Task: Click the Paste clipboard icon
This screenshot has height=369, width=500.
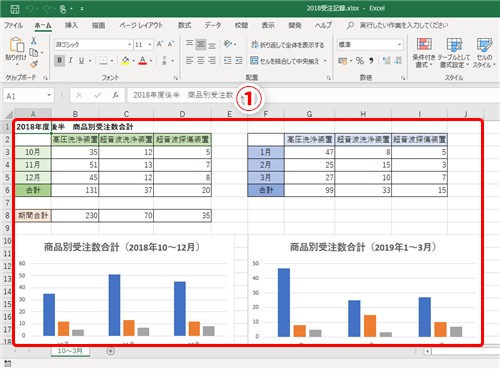Action: click(16, 45)
